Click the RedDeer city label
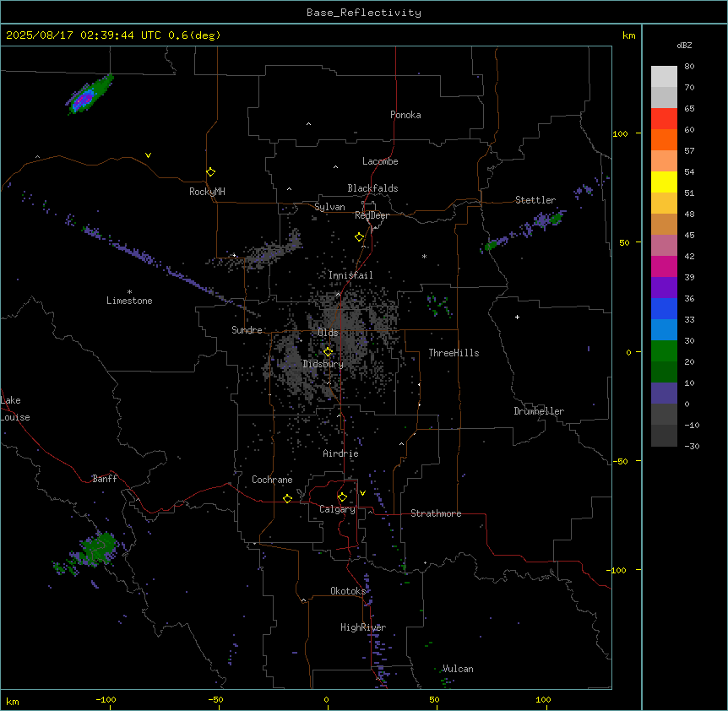Screen dimensions: 728x711 point(372,216)
